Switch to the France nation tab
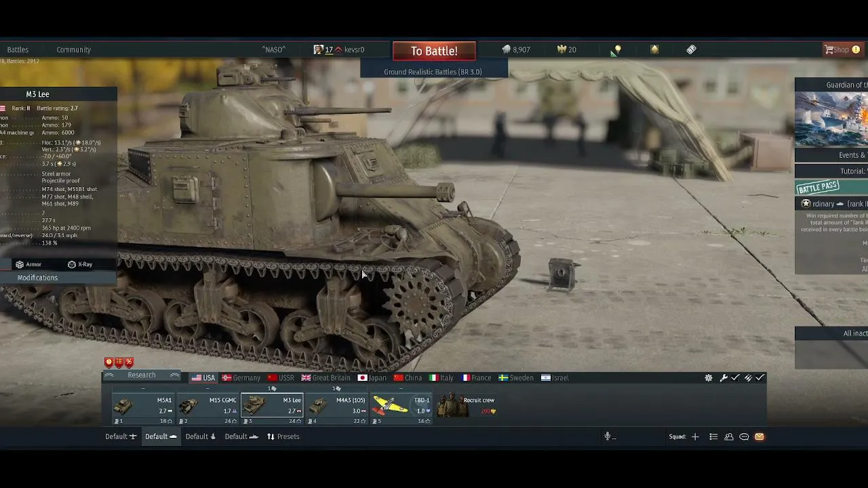Image resolution: width=868 pixels, height=488 pixels. 477,378
